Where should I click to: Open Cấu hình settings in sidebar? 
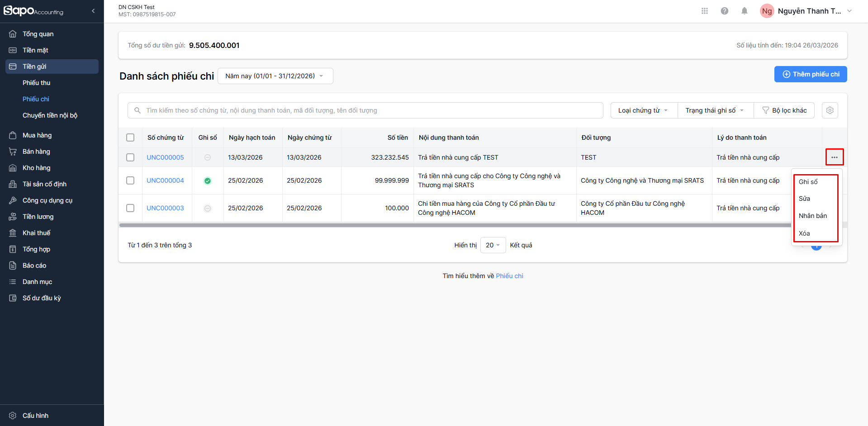point(35,416)
